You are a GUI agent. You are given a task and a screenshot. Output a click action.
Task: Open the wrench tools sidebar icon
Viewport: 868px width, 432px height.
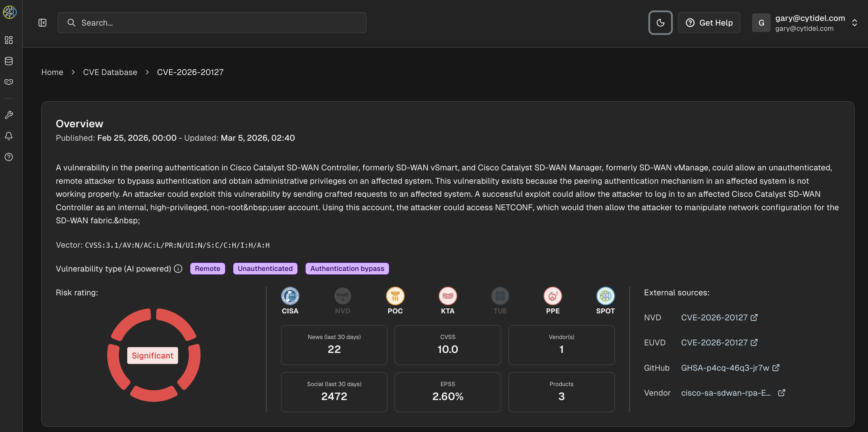click(x=9, y=115)
